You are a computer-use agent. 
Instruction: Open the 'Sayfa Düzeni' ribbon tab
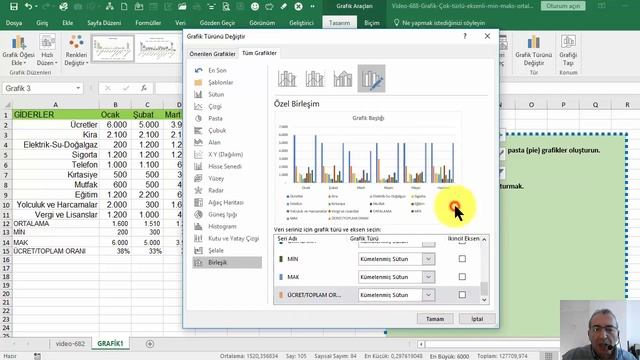[104, 23]
